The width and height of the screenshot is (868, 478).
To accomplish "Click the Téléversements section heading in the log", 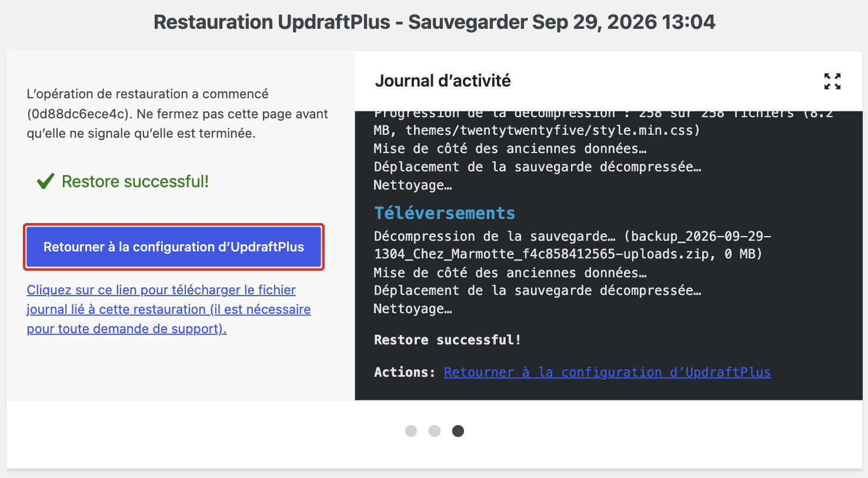I will point(445,213).
